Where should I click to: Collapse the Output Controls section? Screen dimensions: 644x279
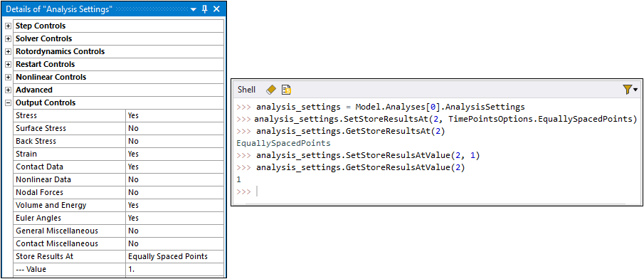point(8,102)
